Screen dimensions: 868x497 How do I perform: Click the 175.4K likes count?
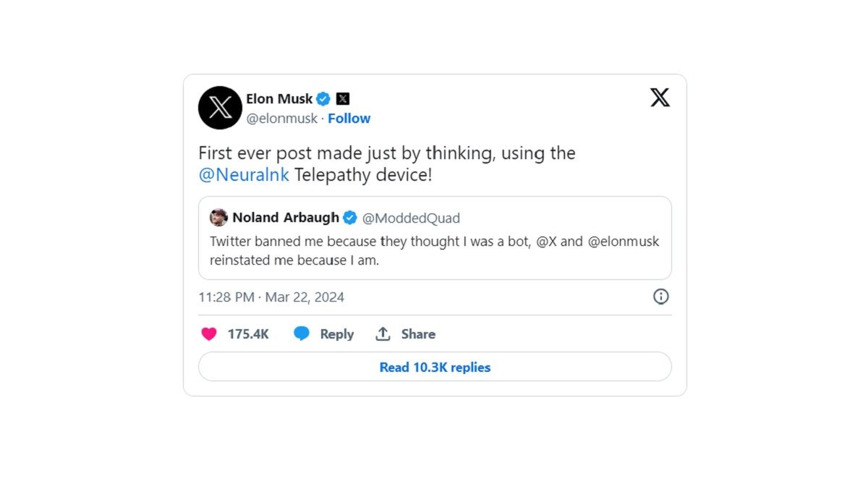coord(248,334)
